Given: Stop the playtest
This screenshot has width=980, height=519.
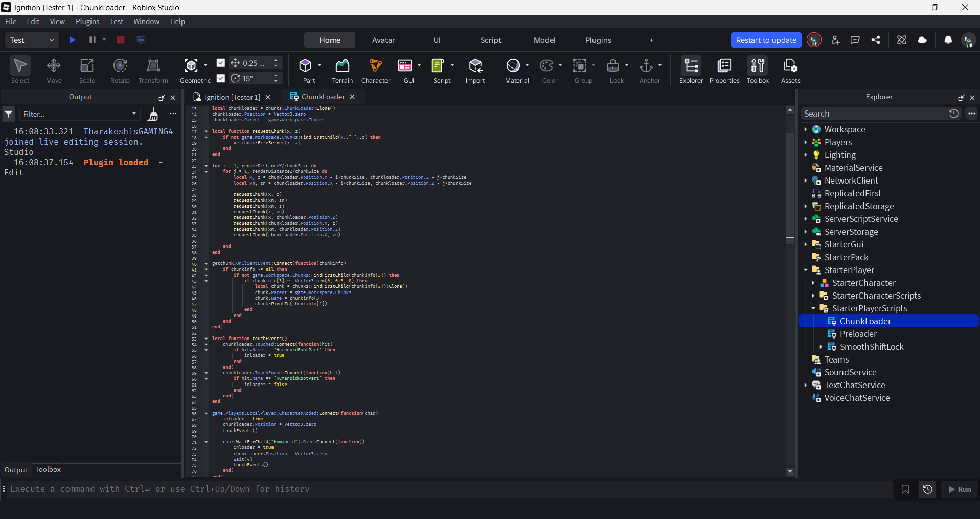Looking at the screenshot, I should pyautogui.click(x=121, y=40).
